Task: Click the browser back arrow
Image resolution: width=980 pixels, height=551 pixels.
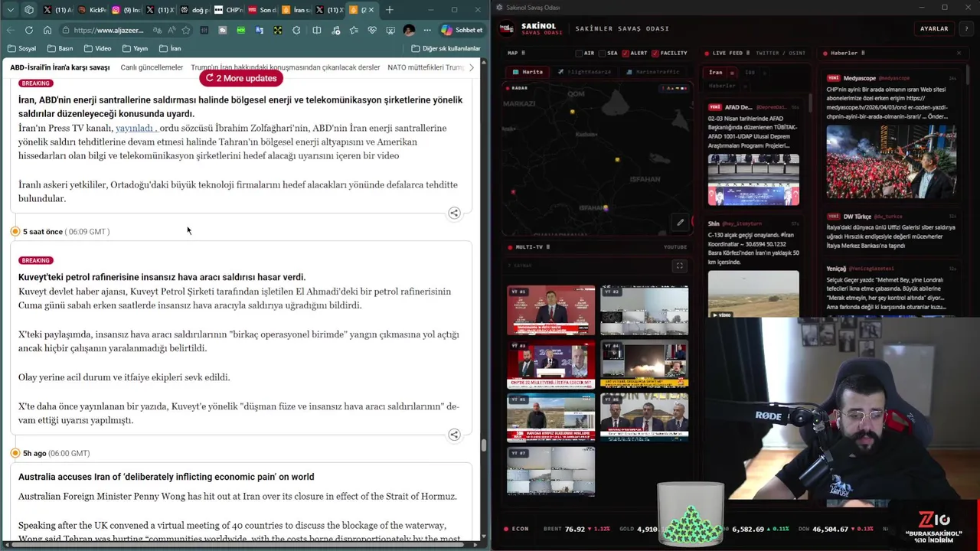Action: [x=11, y=30]
